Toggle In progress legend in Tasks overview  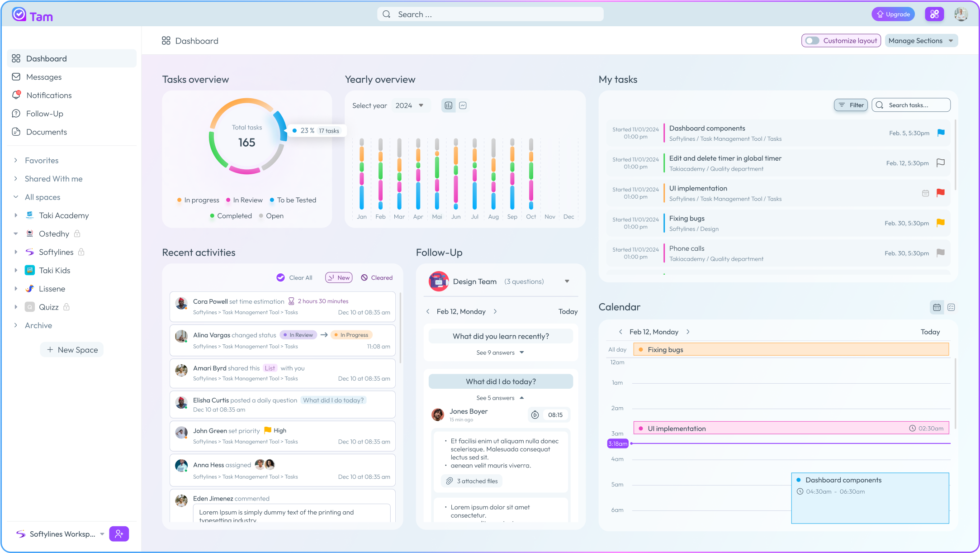click(x=198, y=200)
